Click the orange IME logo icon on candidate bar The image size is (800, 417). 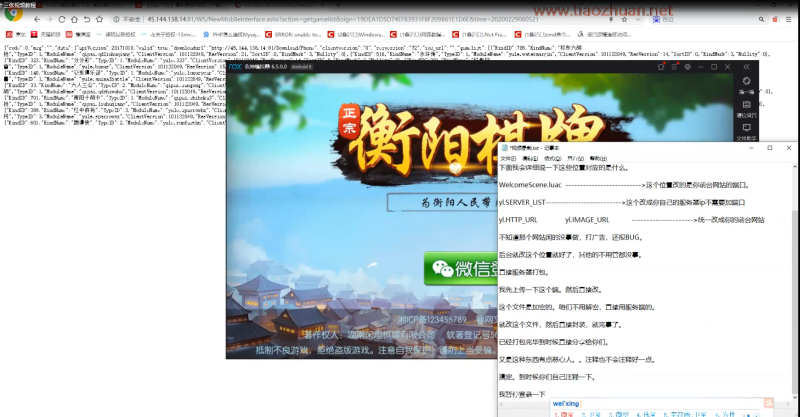click(x=768, y=403)
